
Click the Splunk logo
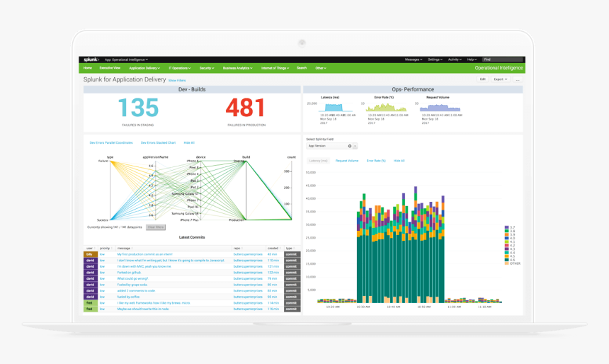pyautogui.click(x=91, y=59)
